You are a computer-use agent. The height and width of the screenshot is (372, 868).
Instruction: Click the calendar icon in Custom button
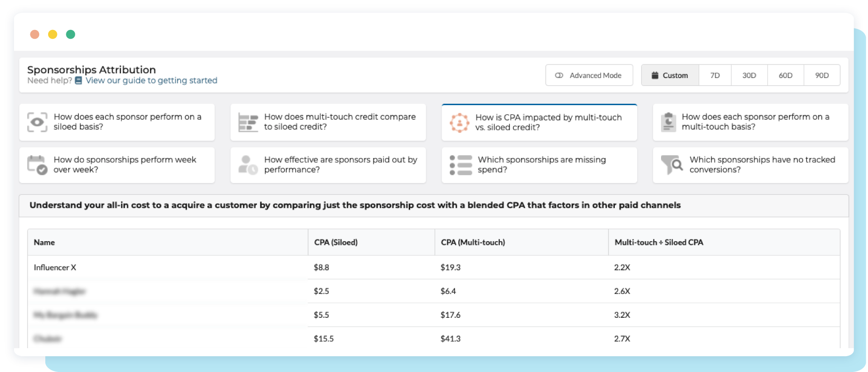point(655,75)
